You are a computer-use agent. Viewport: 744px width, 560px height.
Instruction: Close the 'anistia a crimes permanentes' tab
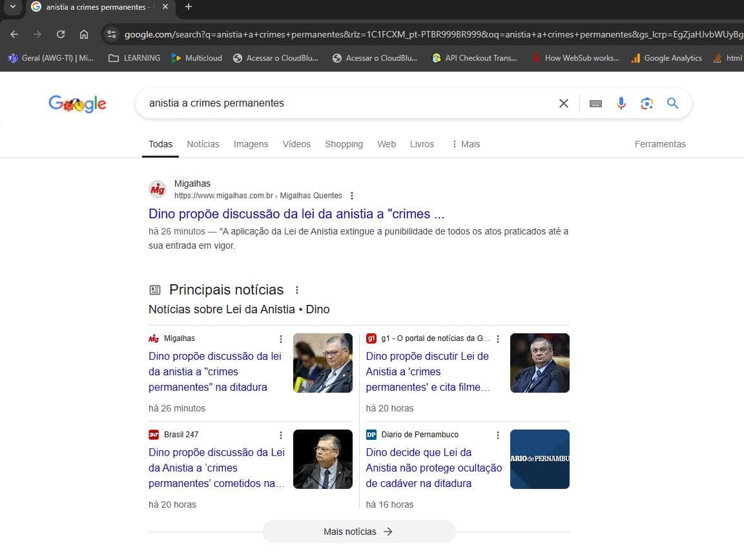(165, 6)
